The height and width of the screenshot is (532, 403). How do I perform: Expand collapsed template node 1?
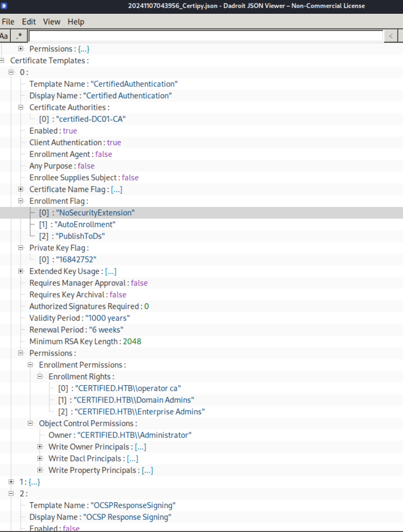point(11,481)
